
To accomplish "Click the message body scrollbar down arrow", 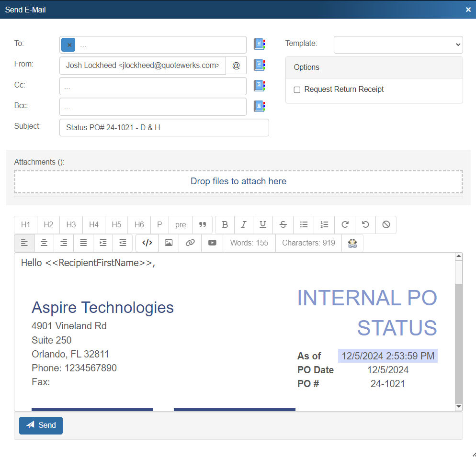I will pos(458,406).
